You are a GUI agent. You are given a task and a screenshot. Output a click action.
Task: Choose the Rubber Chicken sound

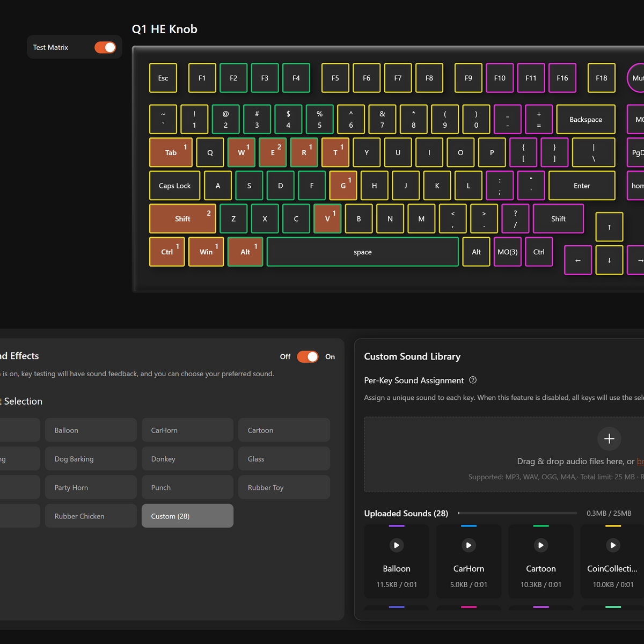[91, 516]
